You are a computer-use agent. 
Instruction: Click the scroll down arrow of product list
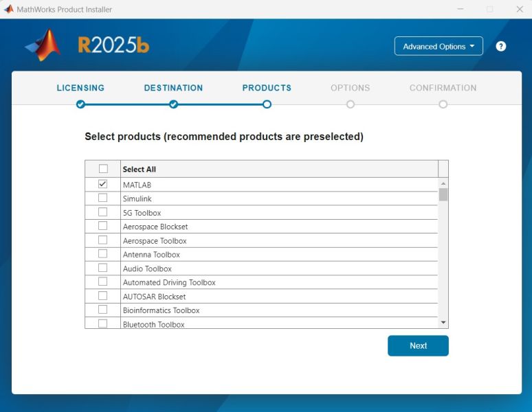pyautogui.click(x=443, y=322)
